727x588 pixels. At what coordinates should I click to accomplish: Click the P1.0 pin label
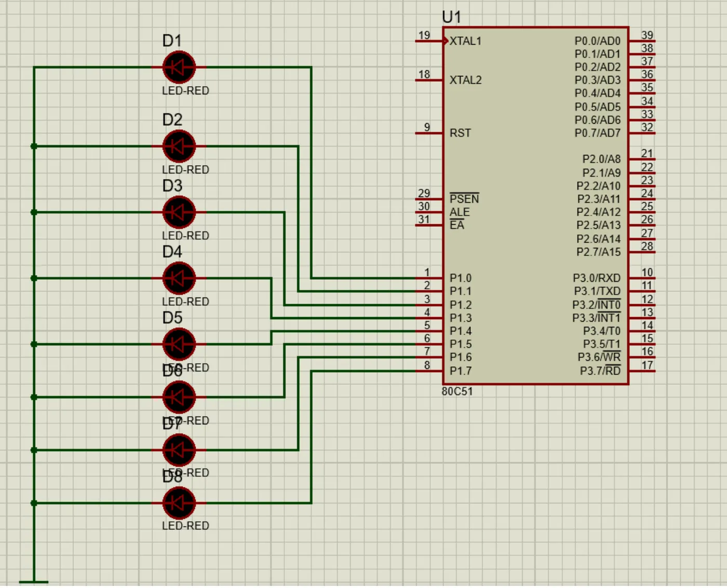460,278
